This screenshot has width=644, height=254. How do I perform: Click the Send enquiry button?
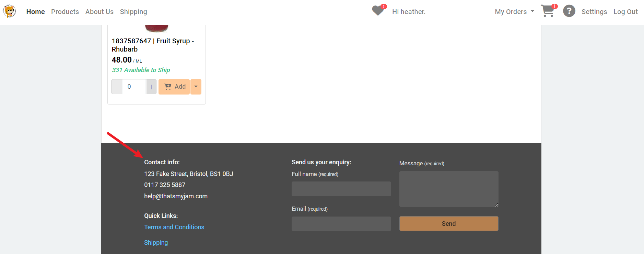[x=449, y=224]
